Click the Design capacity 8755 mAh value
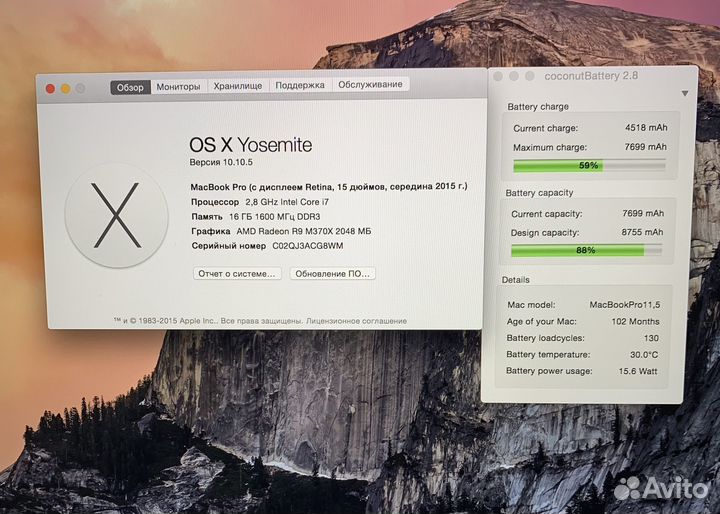The height and width of the screenshot is (514, 720). (x=642, y=232)
